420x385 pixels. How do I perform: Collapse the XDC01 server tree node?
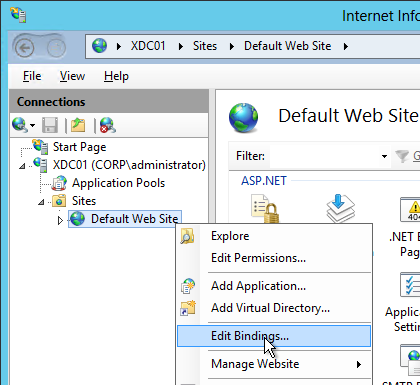pos(22,166)
